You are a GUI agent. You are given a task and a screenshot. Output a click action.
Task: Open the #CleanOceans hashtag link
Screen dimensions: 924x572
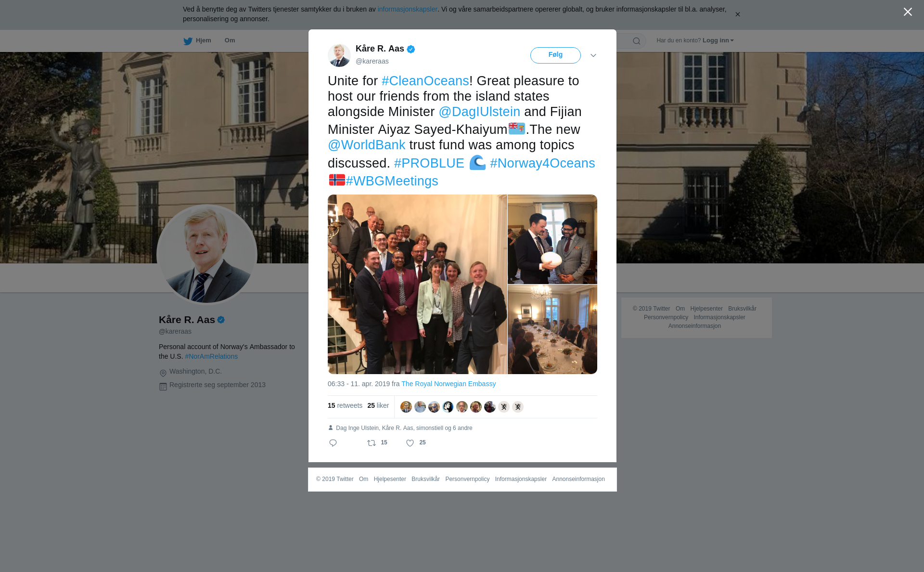click(x=425, y=81)
